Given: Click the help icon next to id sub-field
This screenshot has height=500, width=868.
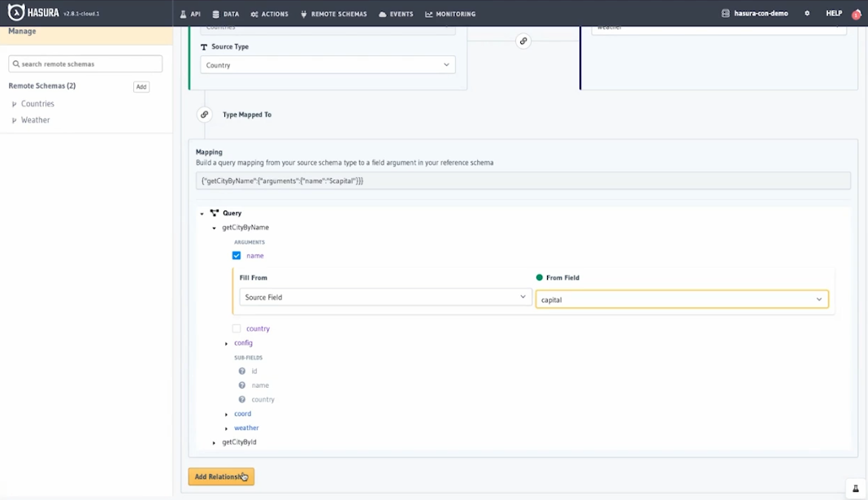Looking at the screenshot, I should coord(242,372).
